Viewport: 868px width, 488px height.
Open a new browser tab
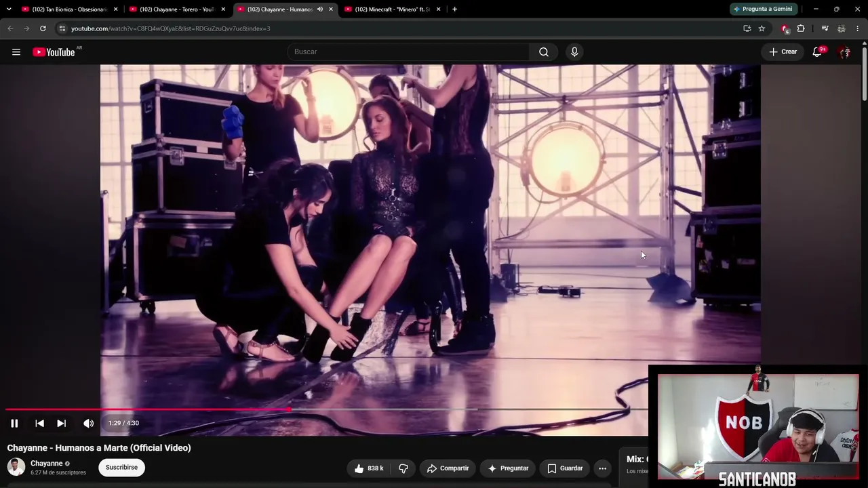(454, 9)
